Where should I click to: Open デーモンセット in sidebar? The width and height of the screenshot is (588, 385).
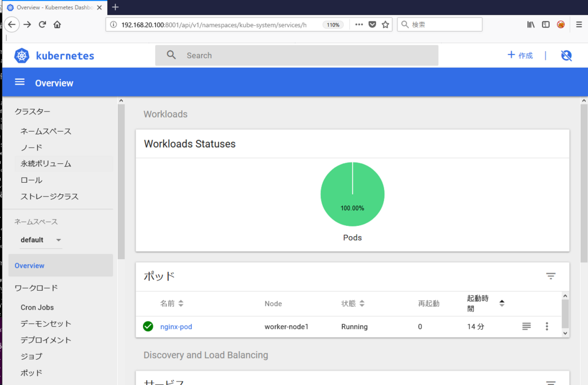click(46, 324)
